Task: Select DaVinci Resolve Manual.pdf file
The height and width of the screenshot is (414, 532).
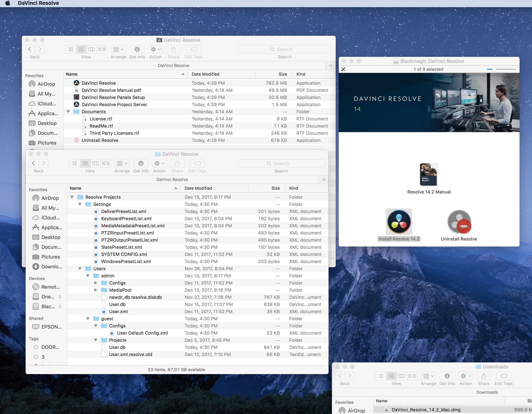Action: [x=199, y=90]
